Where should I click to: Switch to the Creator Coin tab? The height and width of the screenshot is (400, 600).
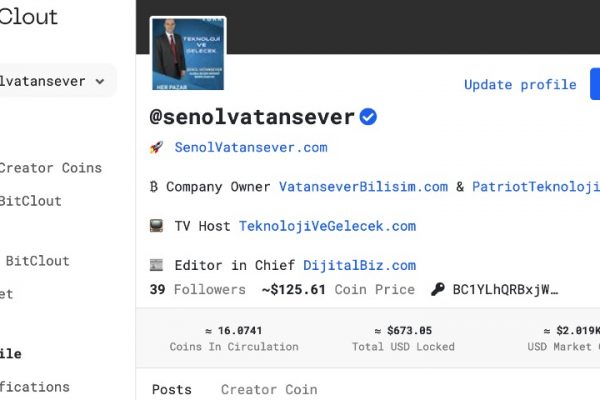269,389
